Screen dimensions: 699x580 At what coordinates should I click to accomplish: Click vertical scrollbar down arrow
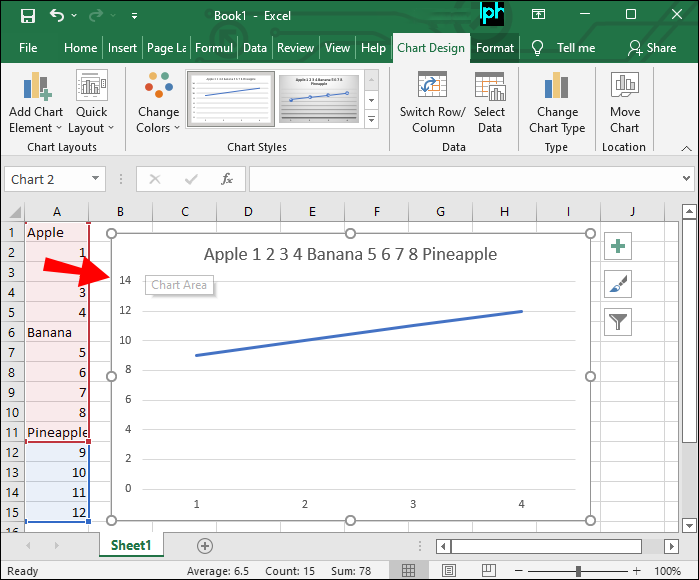689,526
